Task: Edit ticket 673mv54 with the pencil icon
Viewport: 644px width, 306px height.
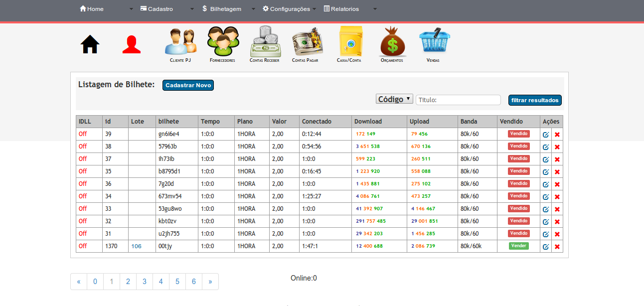Action: point(546,197)
